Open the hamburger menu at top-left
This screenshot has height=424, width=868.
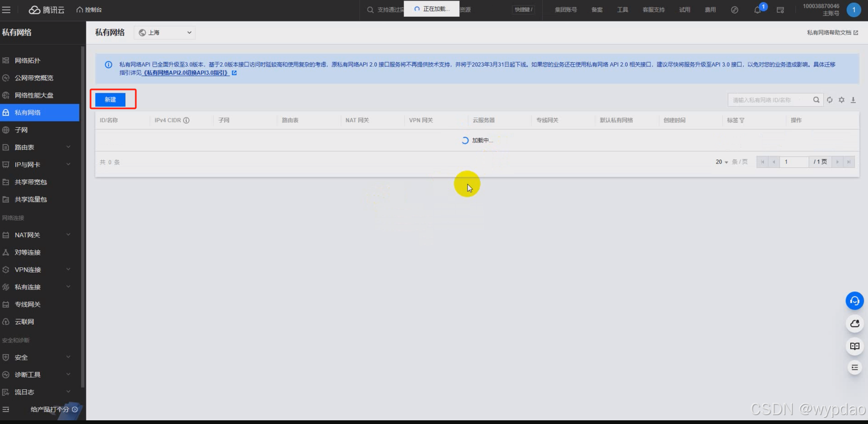6,9
